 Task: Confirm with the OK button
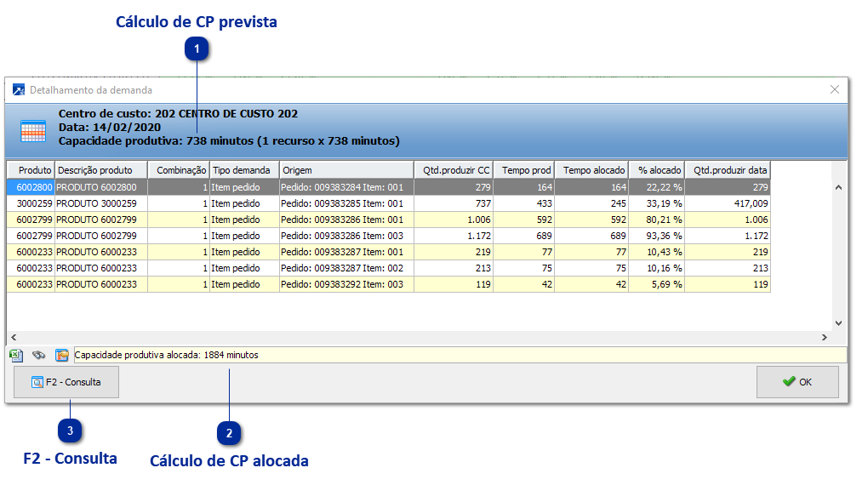tap(797, 382)
